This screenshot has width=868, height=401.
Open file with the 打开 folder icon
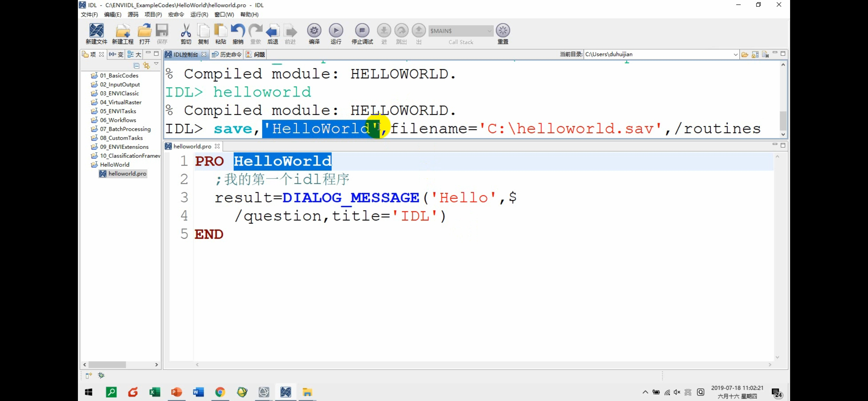(x=144, y=31)
